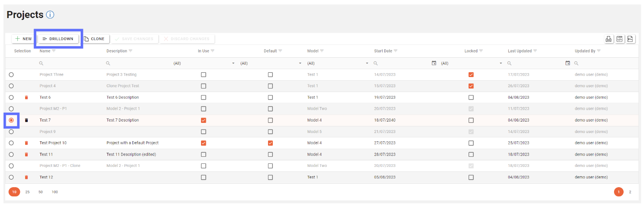The width and height of the screenshot is (644, 207).
Task: Uncheck Default for Test Project 10
Action: (270, 143)
